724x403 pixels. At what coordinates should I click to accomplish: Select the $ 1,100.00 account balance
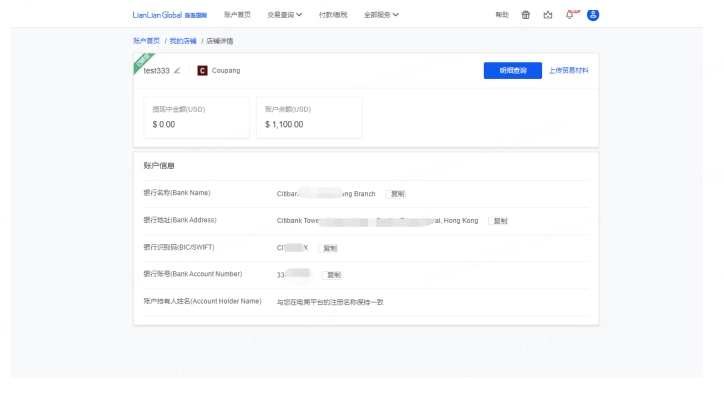coord(284,125)
